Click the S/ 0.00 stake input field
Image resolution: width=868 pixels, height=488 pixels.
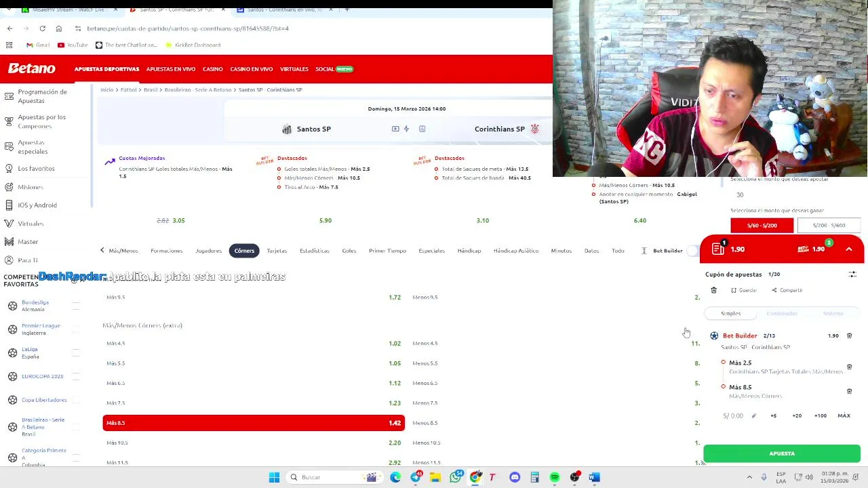734,415
